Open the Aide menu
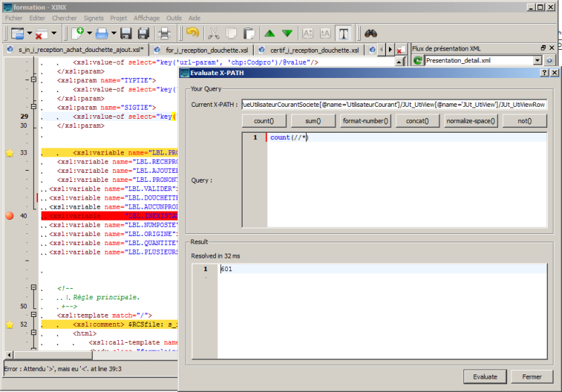The image size is (562, 392). pyautogui.click(x=194, y=18)
